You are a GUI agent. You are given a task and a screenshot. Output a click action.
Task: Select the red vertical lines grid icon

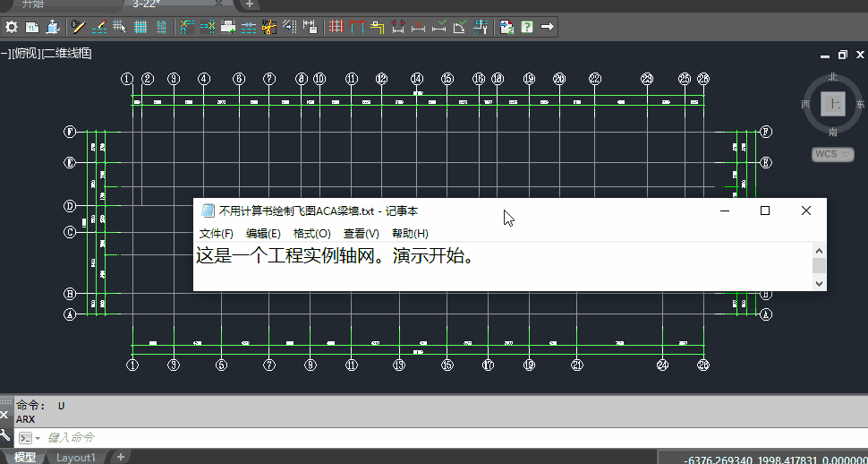pyautogui.click(x=336, y=27)
